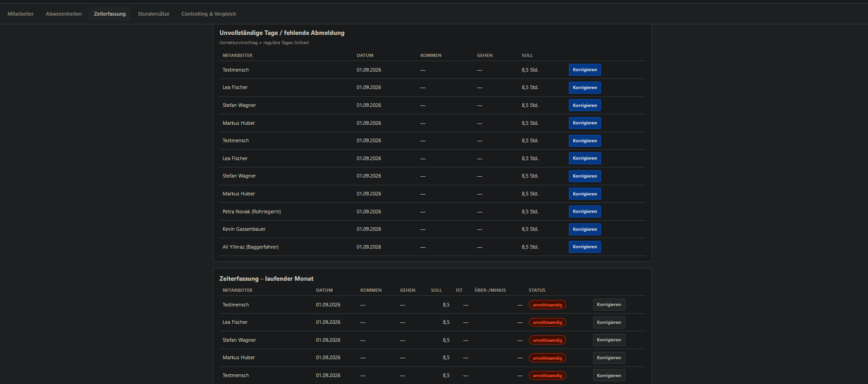
Task: Click Korrigieren for Ali Yilmaz (Baggerfahrer)
Action: (585, 247)
